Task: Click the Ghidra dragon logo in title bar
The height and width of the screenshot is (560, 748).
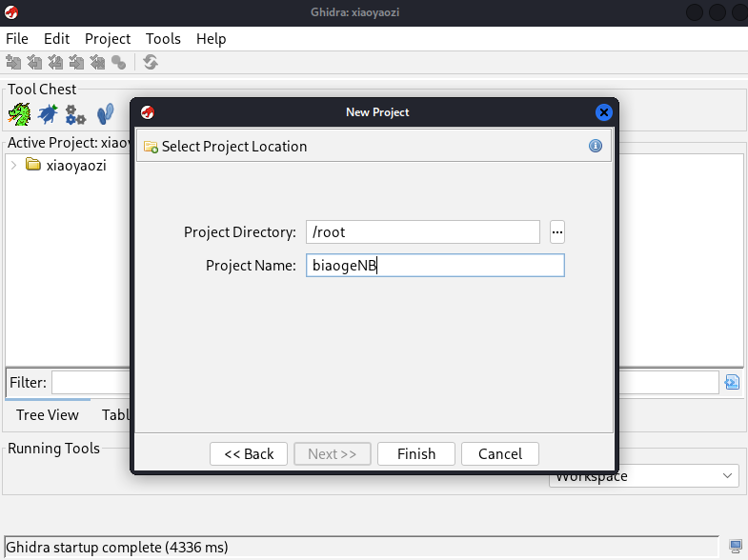Action: 11,12
